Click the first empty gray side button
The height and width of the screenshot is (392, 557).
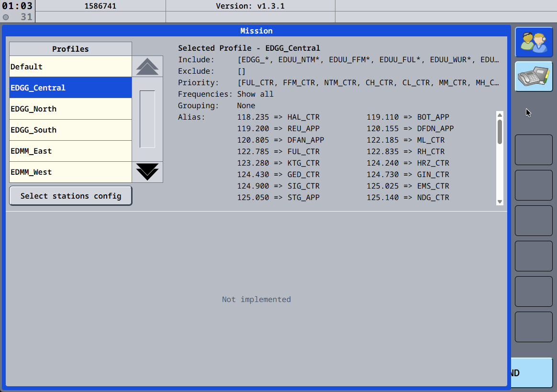[x=534, y=150]
